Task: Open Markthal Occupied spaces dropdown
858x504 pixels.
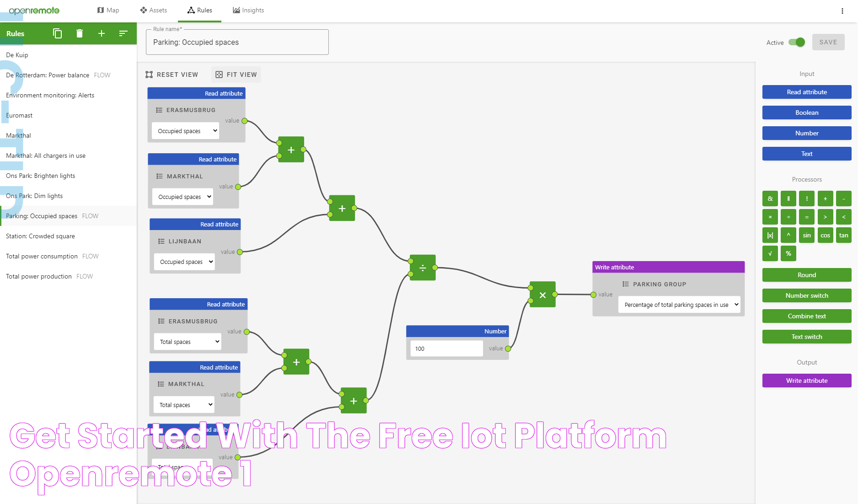Action: click(x=182, y=197)
